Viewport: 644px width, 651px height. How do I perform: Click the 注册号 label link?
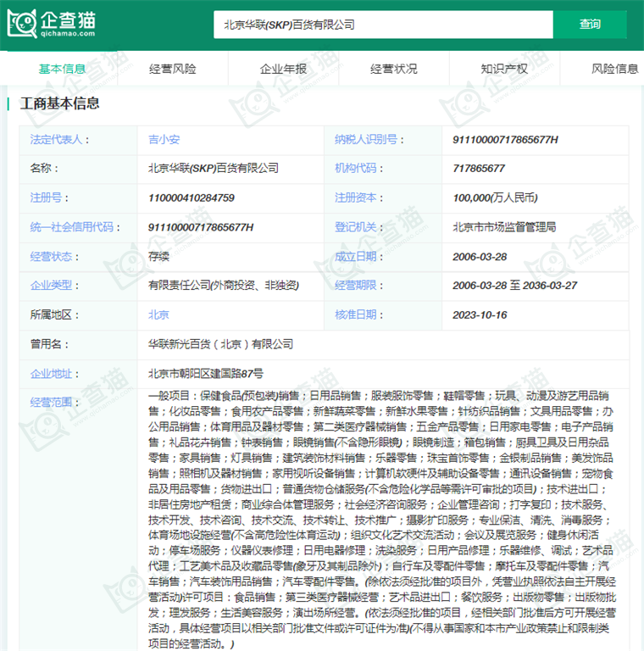pyautogui.click(x=46, y=198)
